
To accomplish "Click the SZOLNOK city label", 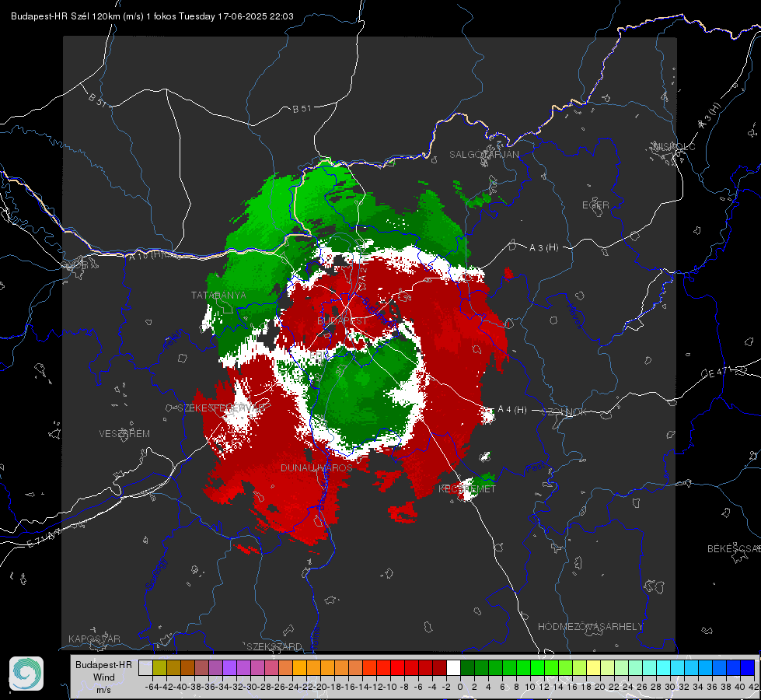I will tap(564, 411).
